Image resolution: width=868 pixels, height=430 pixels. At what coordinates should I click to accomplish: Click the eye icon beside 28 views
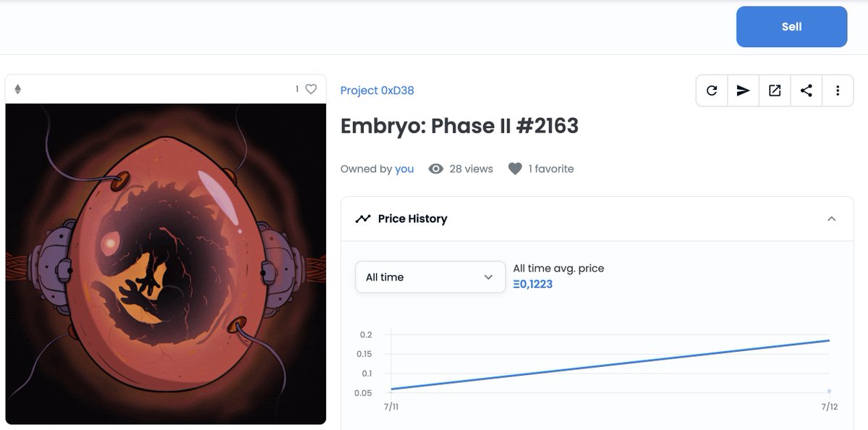(x=435, y=169)
